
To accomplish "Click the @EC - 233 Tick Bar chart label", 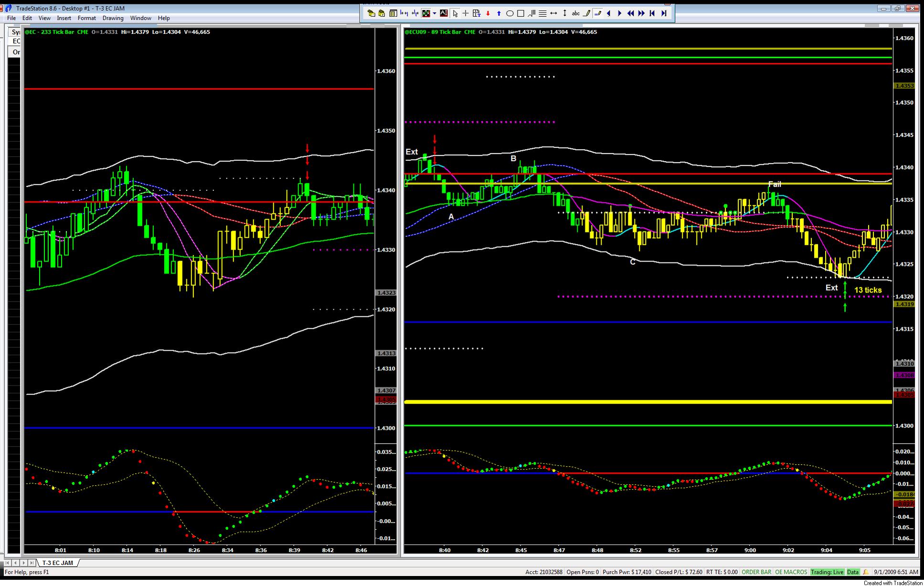I will point(49,32).
